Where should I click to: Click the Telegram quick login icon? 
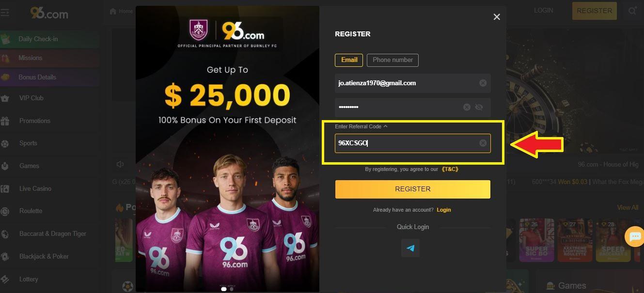tap(410, 248)
